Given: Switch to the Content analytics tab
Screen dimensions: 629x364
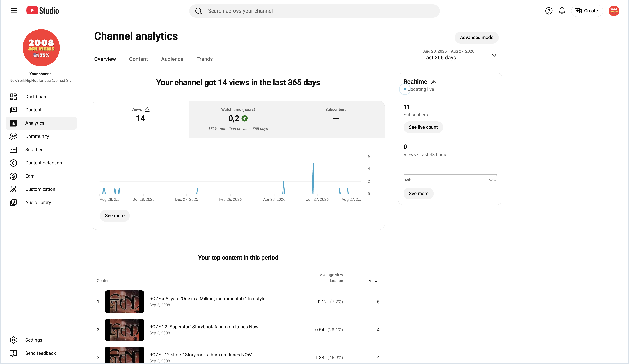Looking at the screenshot, I should 138,59.
